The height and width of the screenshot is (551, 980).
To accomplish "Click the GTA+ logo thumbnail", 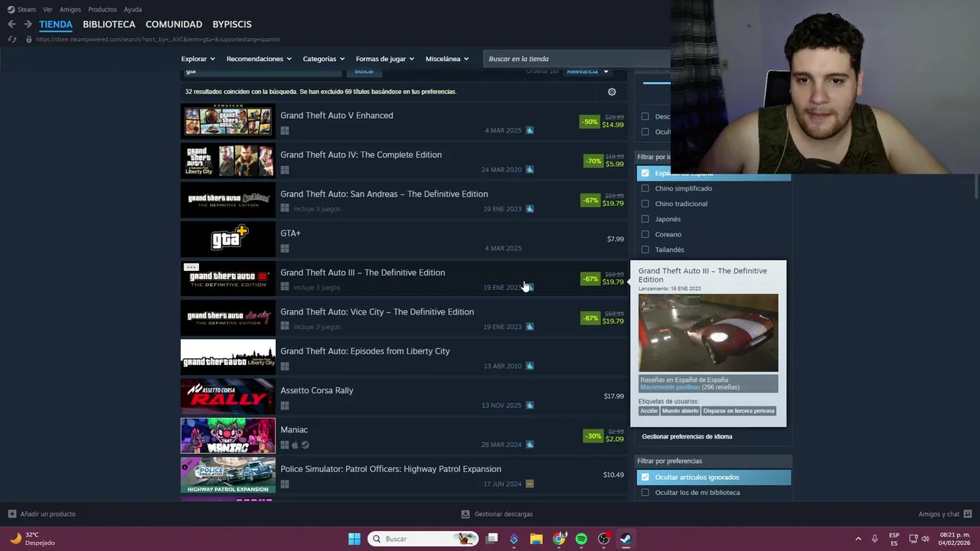I will 228,240.
